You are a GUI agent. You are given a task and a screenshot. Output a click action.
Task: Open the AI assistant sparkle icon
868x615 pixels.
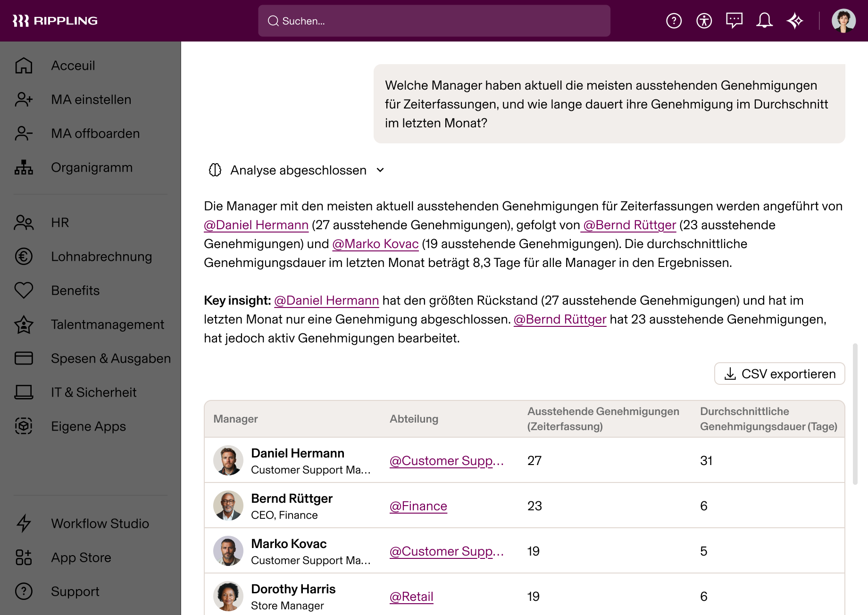pyautogui.click(x=795, y=20)
